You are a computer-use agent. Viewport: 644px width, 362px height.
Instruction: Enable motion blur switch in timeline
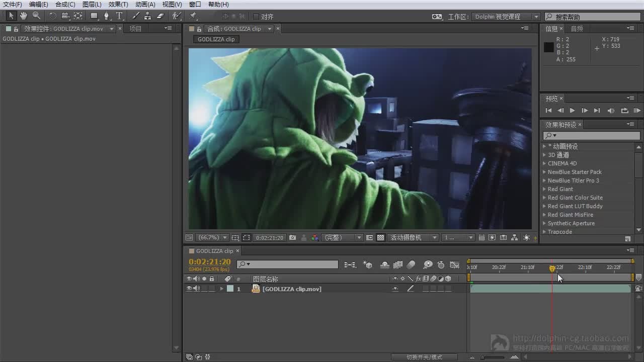[411, 264]
